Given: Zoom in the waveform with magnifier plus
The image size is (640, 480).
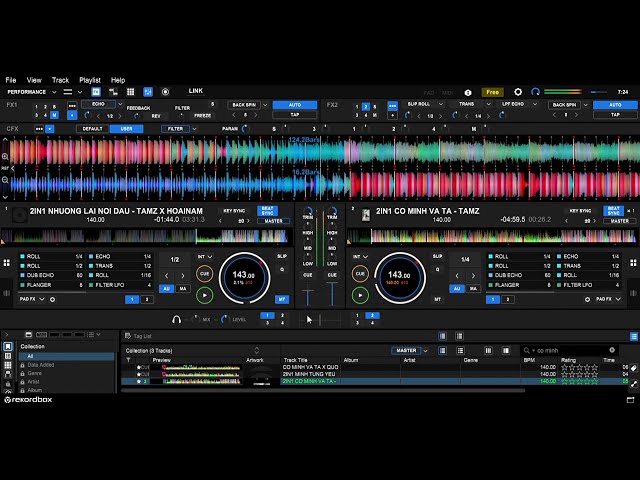Looking at the screenshot, I should point(5,156).
